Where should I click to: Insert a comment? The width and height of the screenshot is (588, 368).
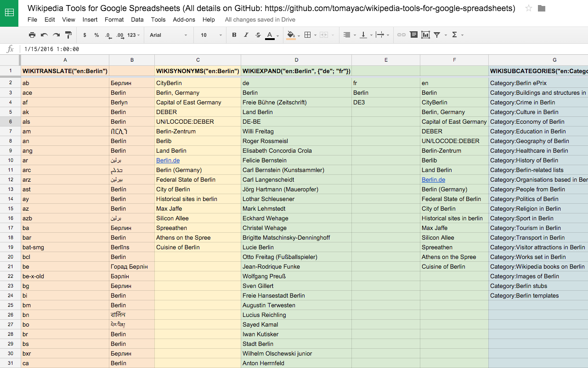click(x=413, y=35)
